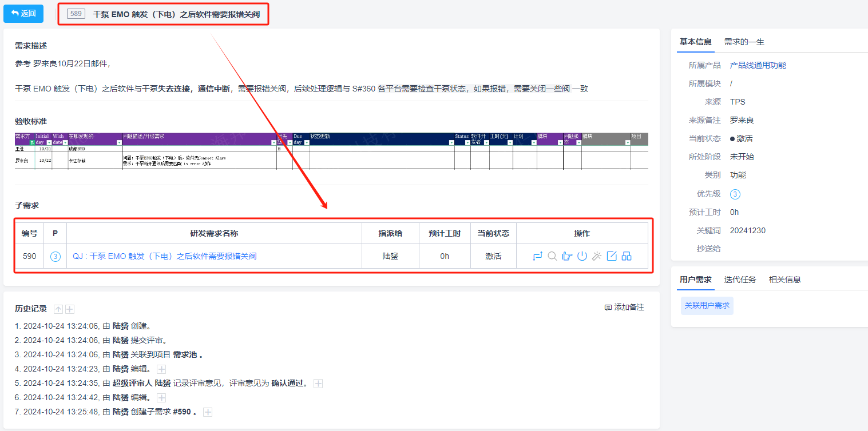868x431 pixels.
Task: Click the 当前状态 column header
Action: (x=493, y=233)
